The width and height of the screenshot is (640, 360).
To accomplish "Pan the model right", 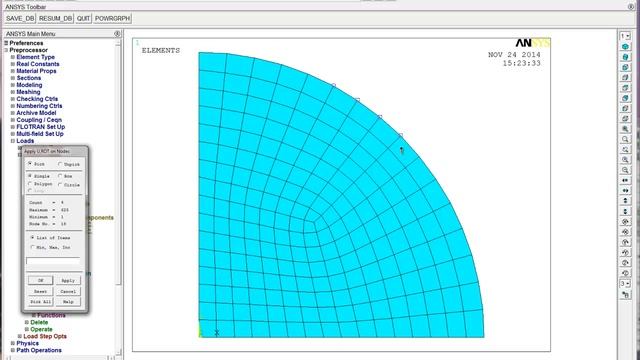I will pyautogui.click(x=625, y=191).
